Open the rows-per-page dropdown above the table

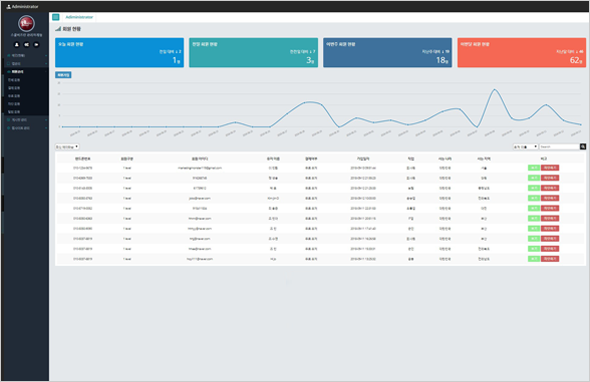coord(67,146)
